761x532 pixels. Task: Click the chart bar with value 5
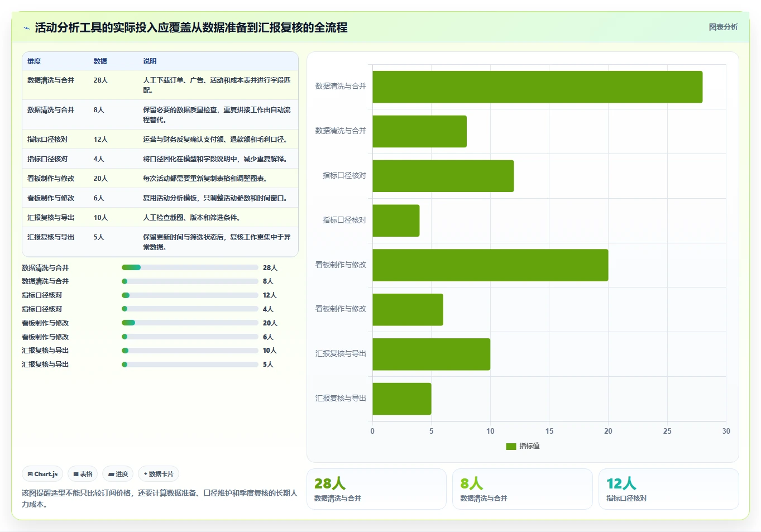402,399
